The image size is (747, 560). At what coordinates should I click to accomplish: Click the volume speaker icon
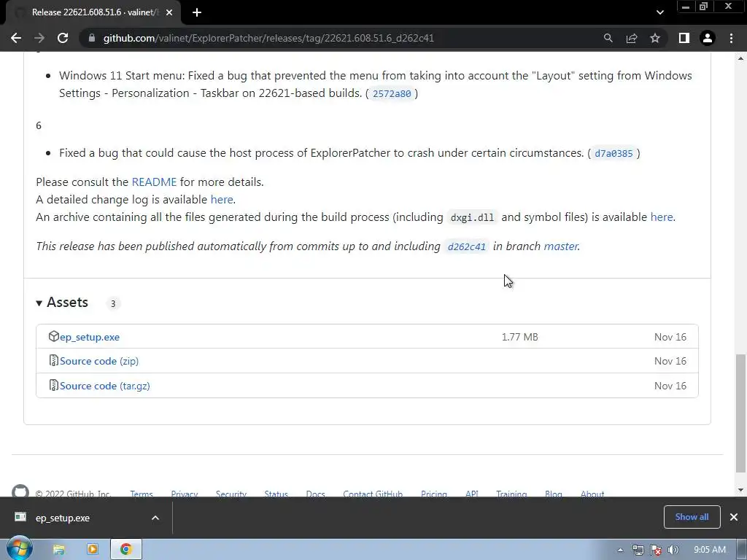pos(673,550)
